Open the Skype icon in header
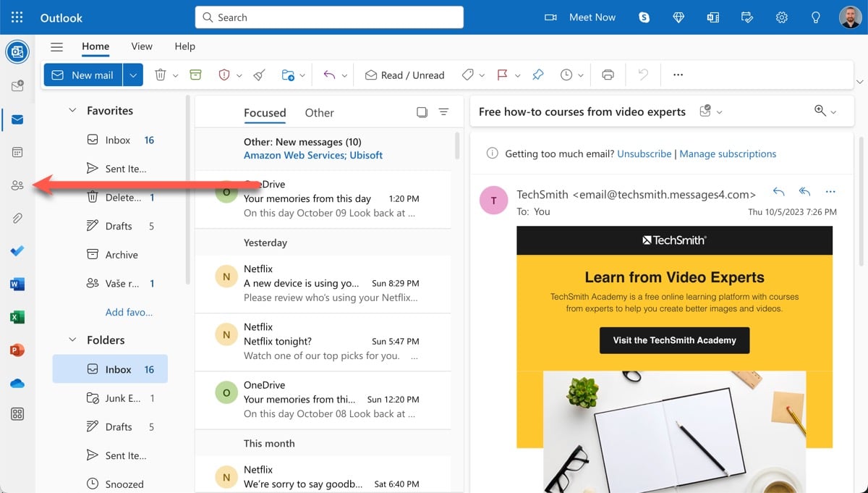 [644, 17]
